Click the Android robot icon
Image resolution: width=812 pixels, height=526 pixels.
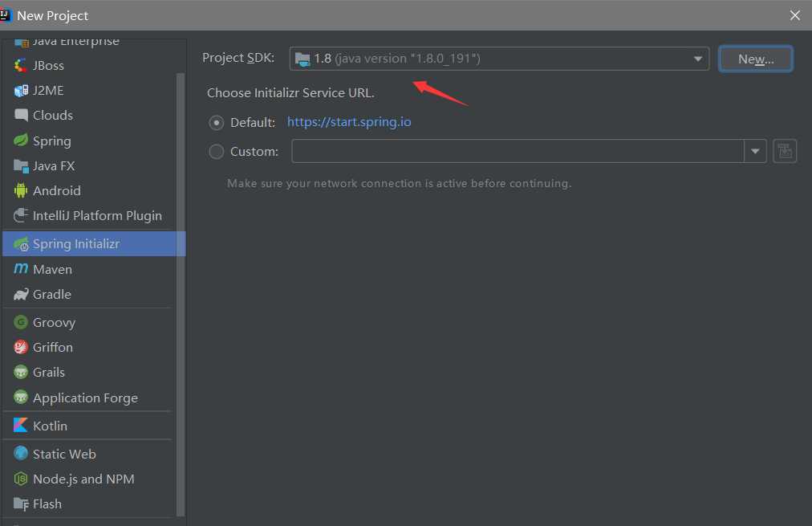click(21, 190)
